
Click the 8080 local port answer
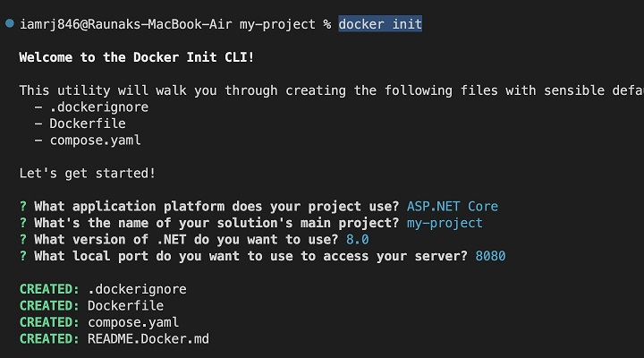tap(490, 256)
